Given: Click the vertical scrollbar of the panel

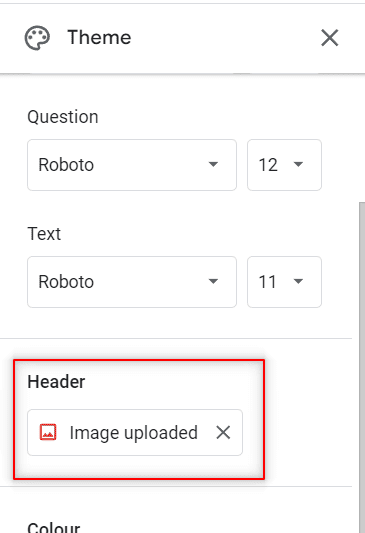Looking at the screenshot, I should click(x=362, y=367).
